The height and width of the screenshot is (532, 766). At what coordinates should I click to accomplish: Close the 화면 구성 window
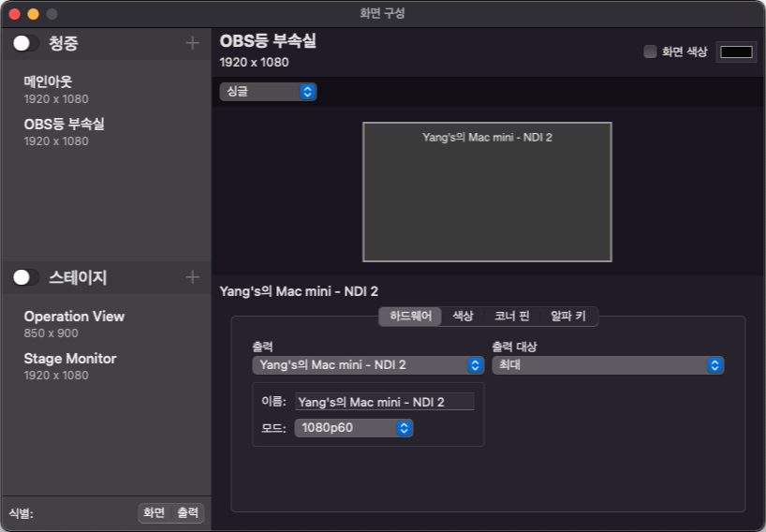click(15, 14)
